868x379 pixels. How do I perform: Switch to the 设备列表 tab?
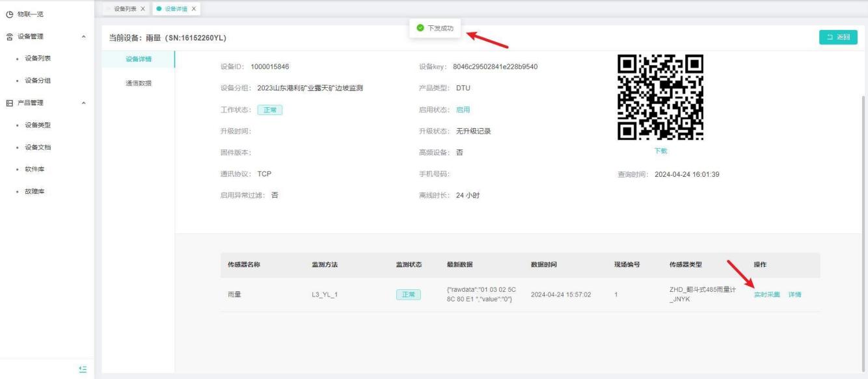tap(125, 8)
